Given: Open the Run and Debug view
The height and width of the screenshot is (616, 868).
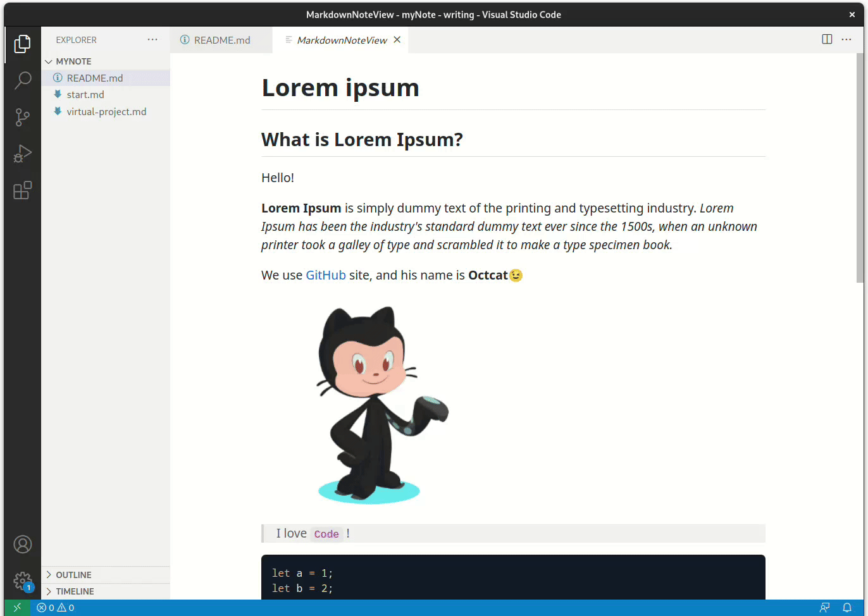Looking at the screenshot, I should tap(22, 154).
